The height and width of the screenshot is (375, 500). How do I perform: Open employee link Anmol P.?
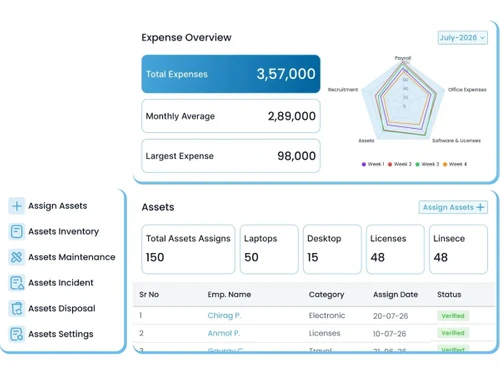point(224,333)
